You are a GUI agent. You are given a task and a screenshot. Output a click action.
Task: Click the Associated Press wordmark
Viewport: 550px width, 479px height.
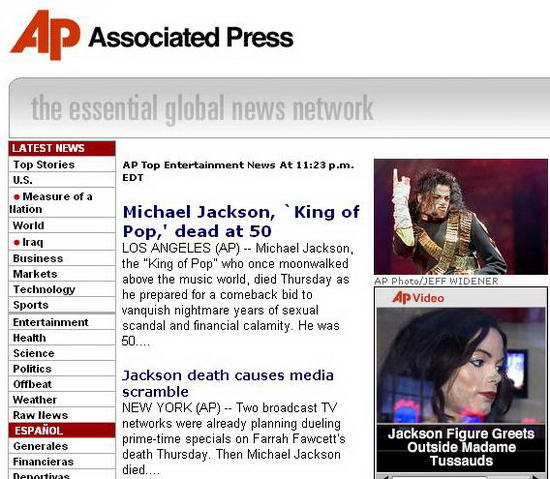tap(191, 37)
